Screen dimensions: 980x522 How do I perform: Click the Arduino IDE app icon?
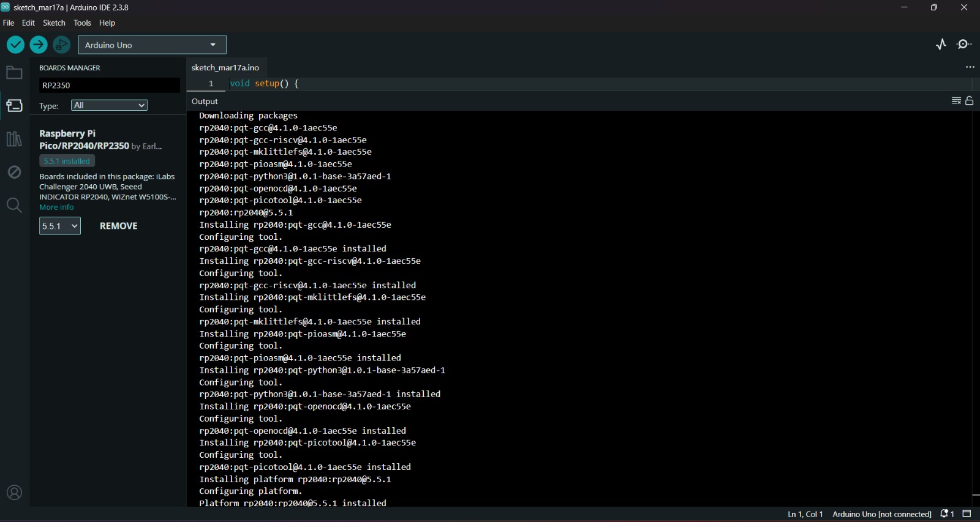pos(6,7)
